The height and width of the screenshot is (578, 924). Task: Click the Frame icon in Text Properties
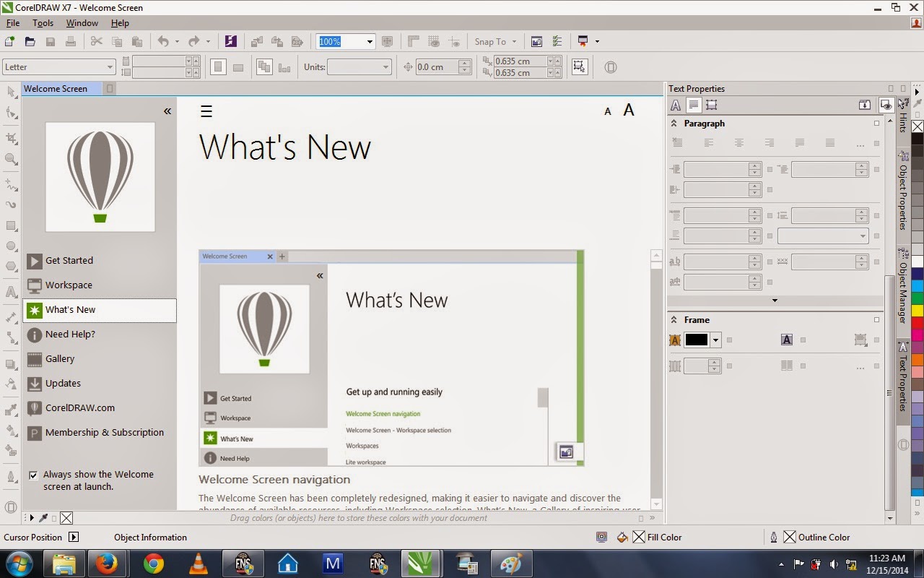(711, 105)
